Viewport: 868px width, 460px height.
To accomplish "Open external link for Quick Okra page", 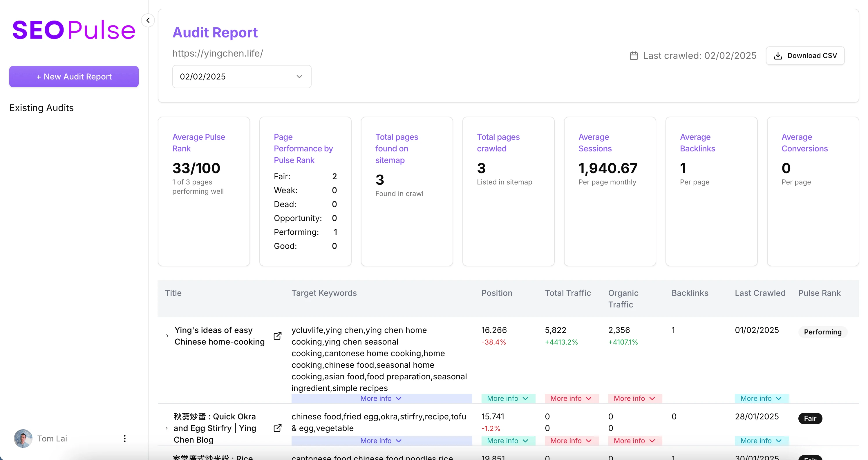I will pos(277,428).
